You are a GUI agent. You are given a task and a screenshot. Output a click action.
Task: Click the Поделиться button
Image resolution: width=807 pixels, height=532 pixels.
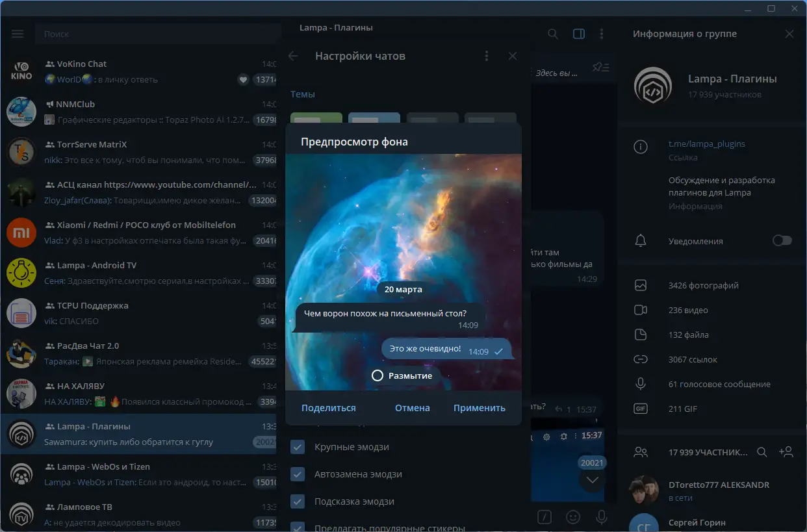tap(329, 408)
